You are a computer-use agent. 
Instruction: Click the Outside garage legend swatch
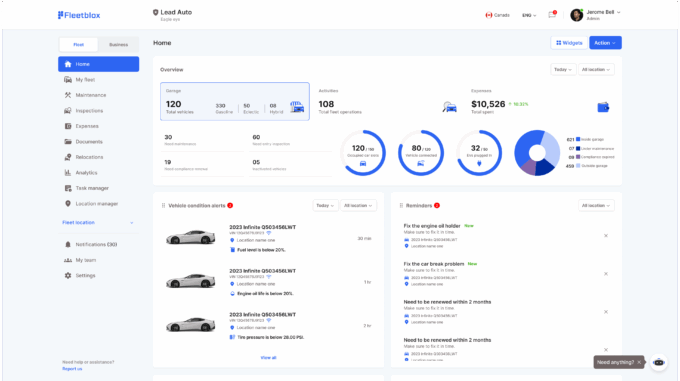(x=578, y=166)
